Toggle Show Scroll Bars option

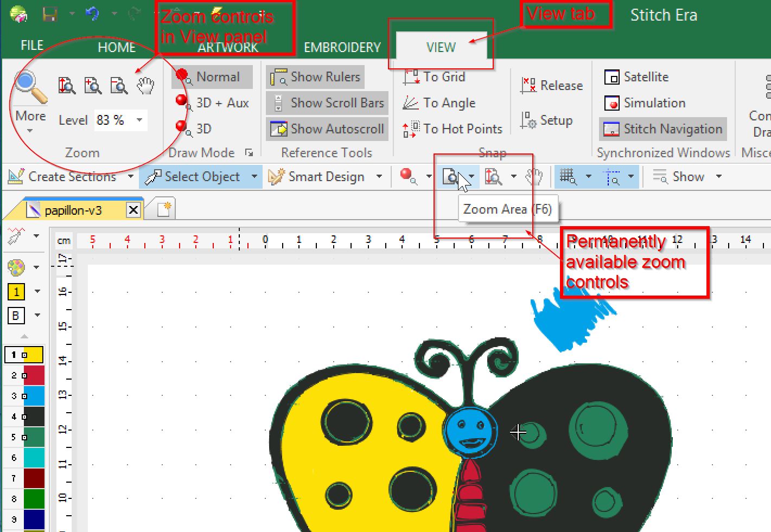click(327, 103)
